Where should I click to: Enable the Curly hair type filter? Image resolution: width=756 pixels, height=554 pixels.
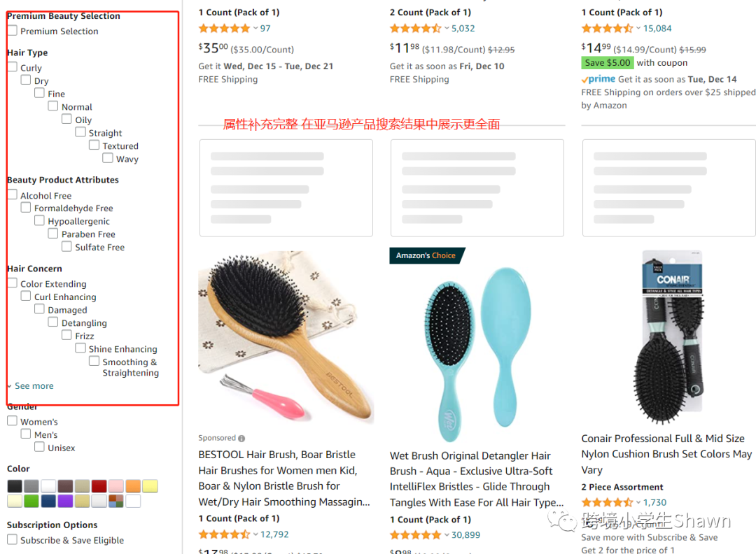(x=13, y=67)
